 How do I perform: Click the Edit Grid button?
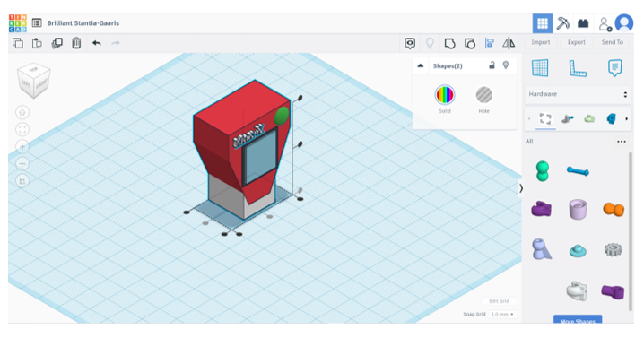point(499,301)
